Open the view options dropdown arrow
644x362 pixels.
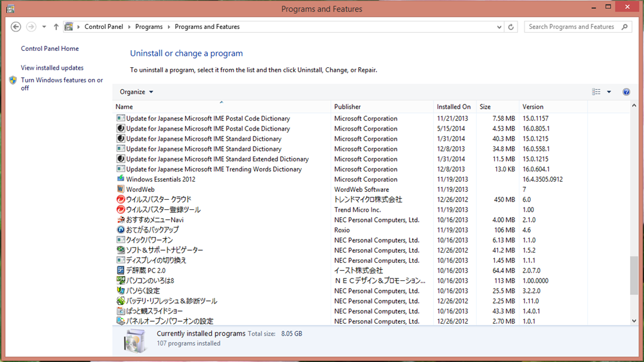pyautogui.click(x=609, y=92)
